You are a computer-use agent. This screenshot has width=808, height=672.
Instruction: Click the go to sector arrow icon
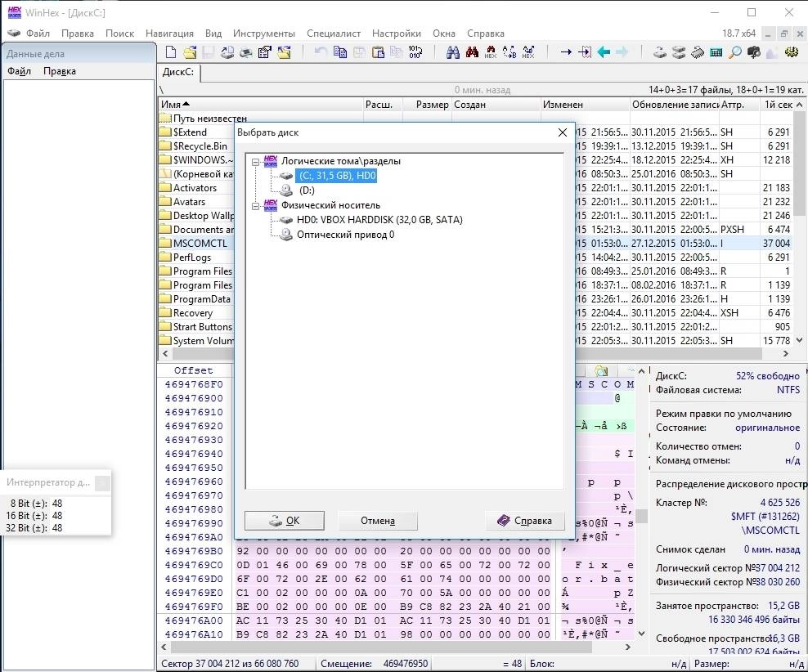click(585, 52)
